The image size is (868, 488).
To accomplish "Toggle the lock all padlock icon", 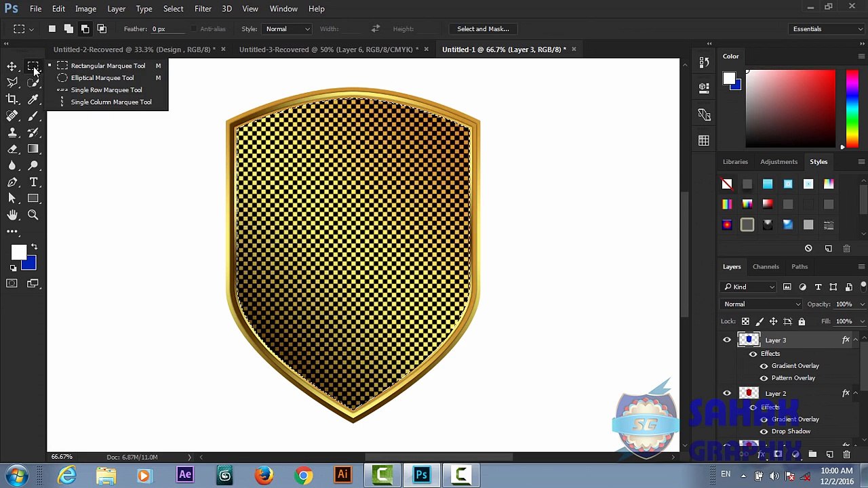I will click(x=802, y=321).
